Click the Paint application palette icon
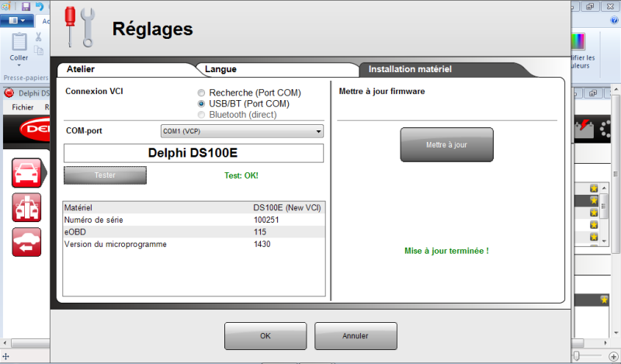The width and height of the screenshot is (621, 364). 5,6
